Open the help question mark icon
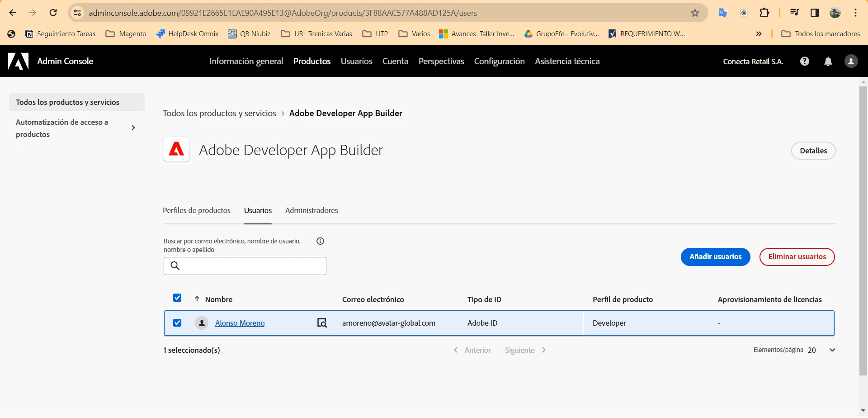 805,61
